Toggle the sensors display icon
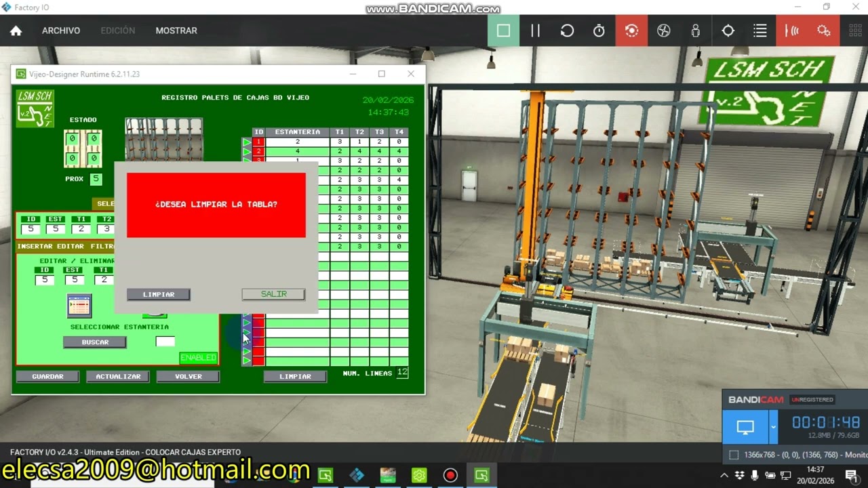The width and height of the screenshot is (868, 488). 791,30
